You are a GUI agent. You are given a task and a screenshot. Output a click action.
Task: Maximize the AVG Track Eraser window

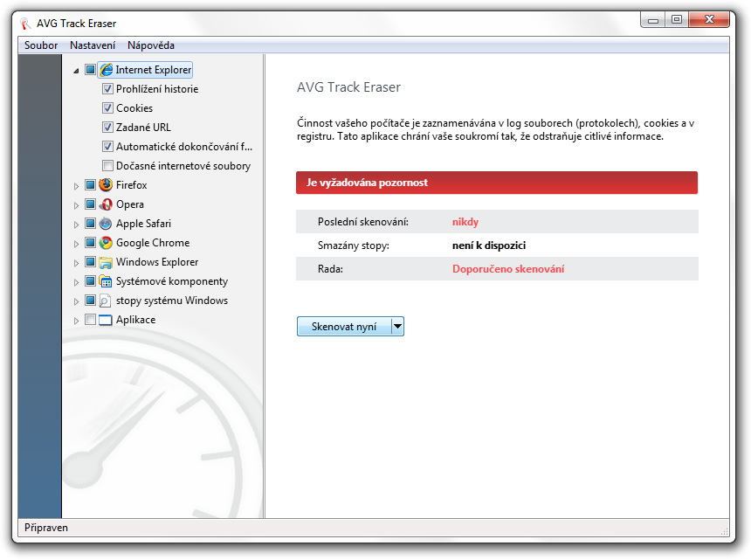(677, 20)
